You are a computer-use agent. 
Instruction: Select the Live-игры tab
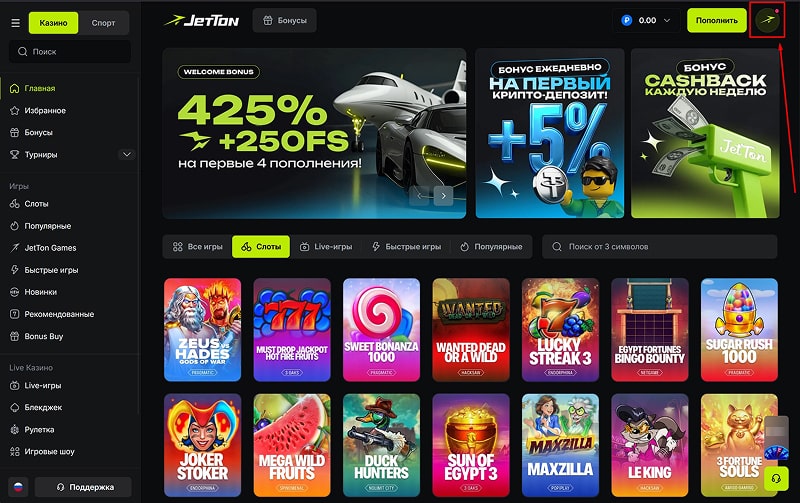tap(326, 246)
